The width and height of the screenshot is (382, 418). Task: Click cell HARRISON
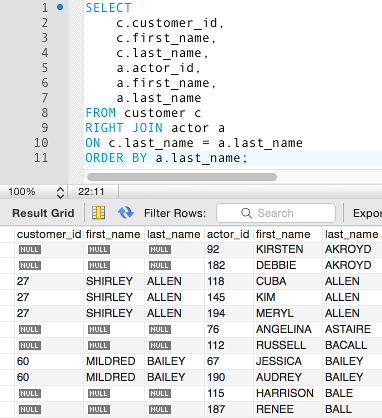(285, 393)
